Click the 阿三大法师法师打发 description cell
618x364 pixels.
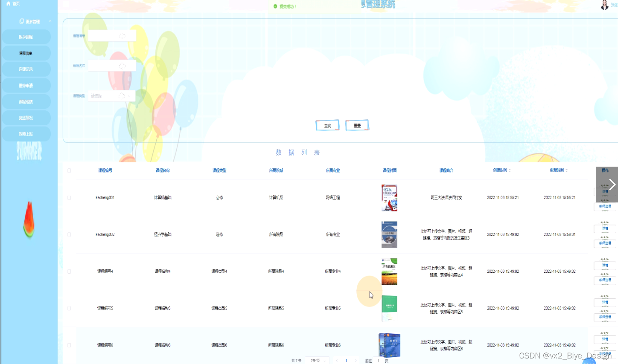tap(446, 198)
